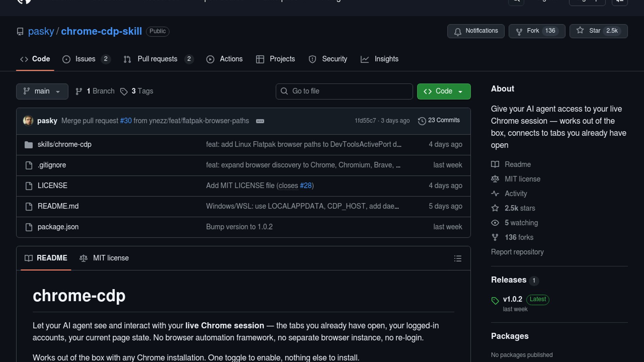The image size is (644, 362).
Task: Open the green Code dropdown
Action: click(x=443, y=91)
